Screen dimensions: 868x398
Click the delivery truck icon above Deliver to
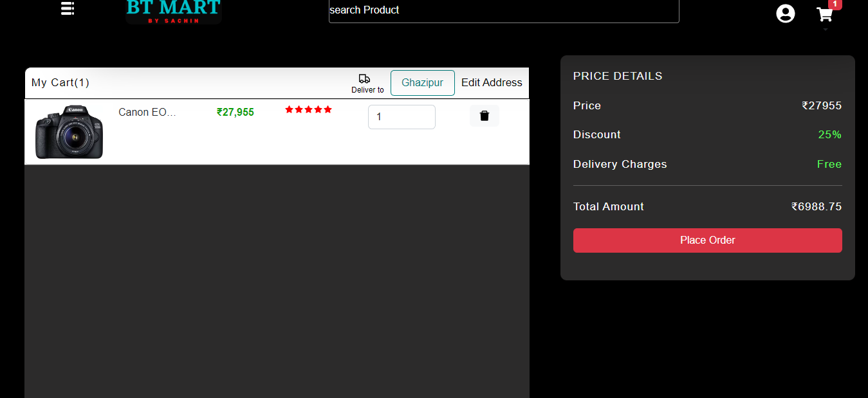pyautogui.click(x=364, y=78)
